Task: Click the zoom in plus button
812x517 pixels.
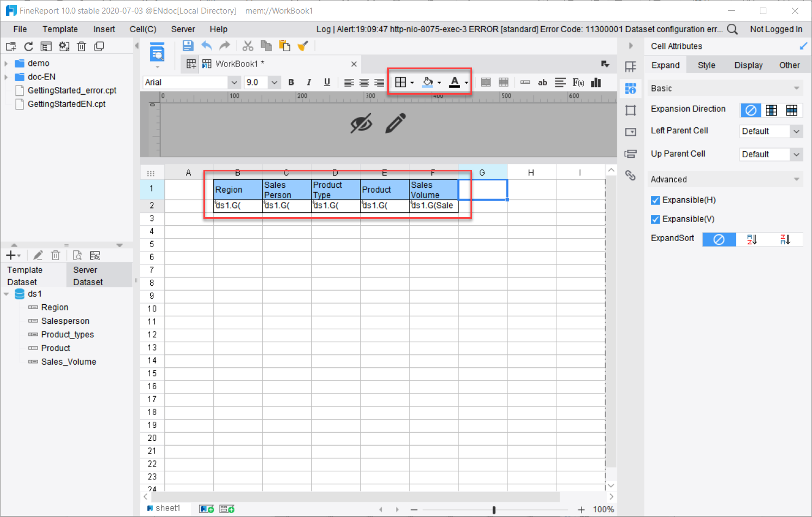Action: point(581,509)
